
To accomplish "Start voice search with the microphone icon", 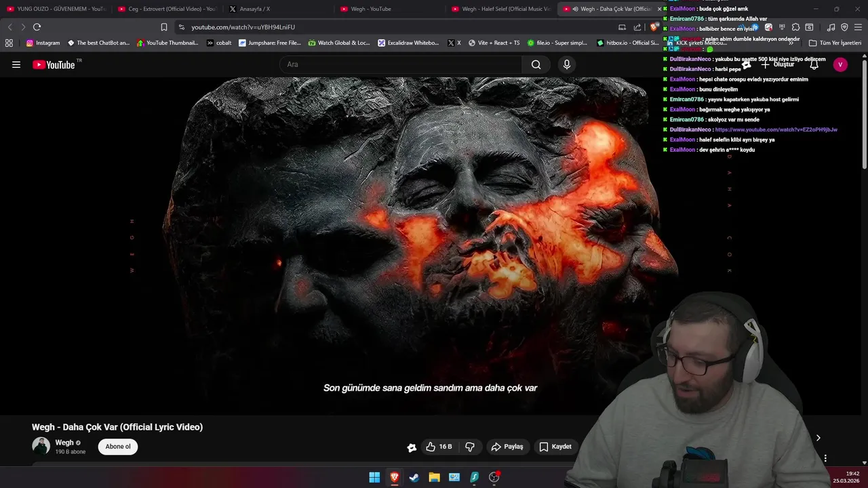I will click(x=567, y=64).
